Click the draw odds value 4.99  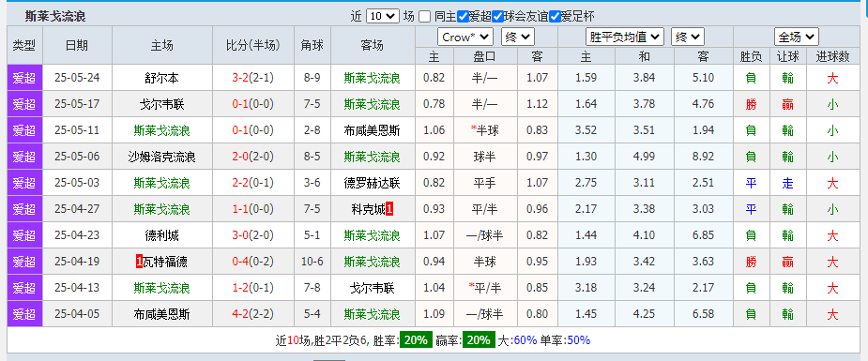[x=644, y=157]
